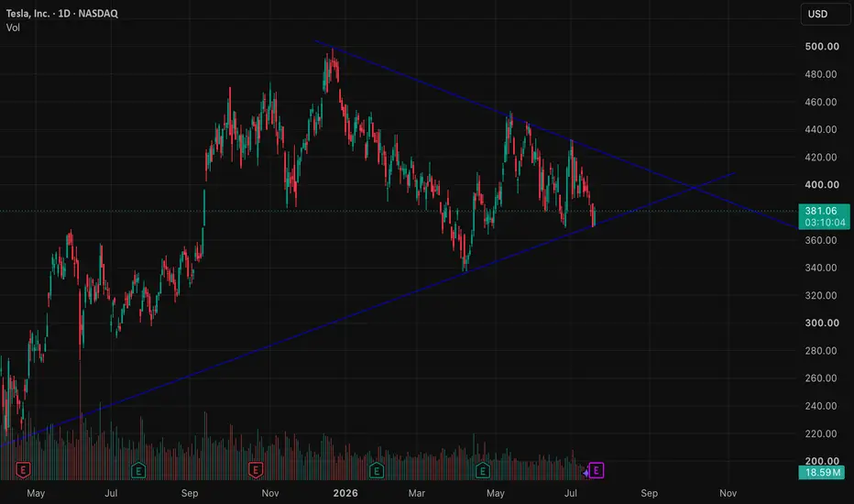Click the small purple sparkle icon beside the purple E
The width and height of the screenshot is (854, 504).
(x=586, y=473)
